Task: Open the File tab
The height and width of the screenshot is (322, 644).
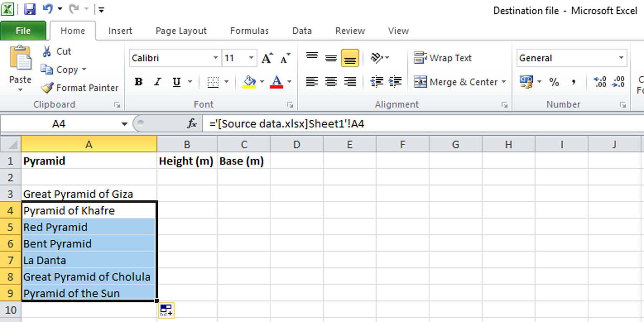Action: click(x=23, y=31)
